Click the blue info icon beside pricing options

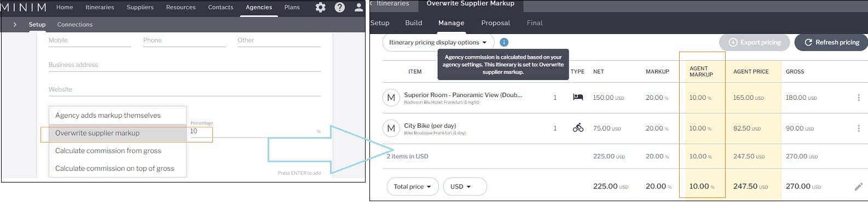(x=504, y=42)
